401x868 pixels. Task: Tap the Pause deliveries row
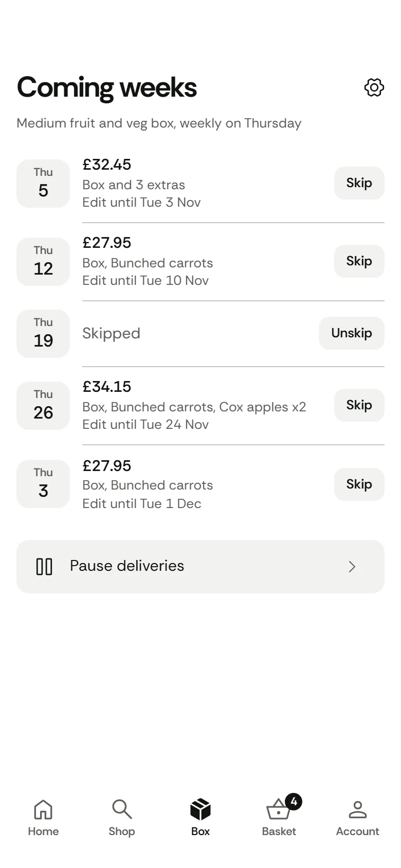coord(200,567)
